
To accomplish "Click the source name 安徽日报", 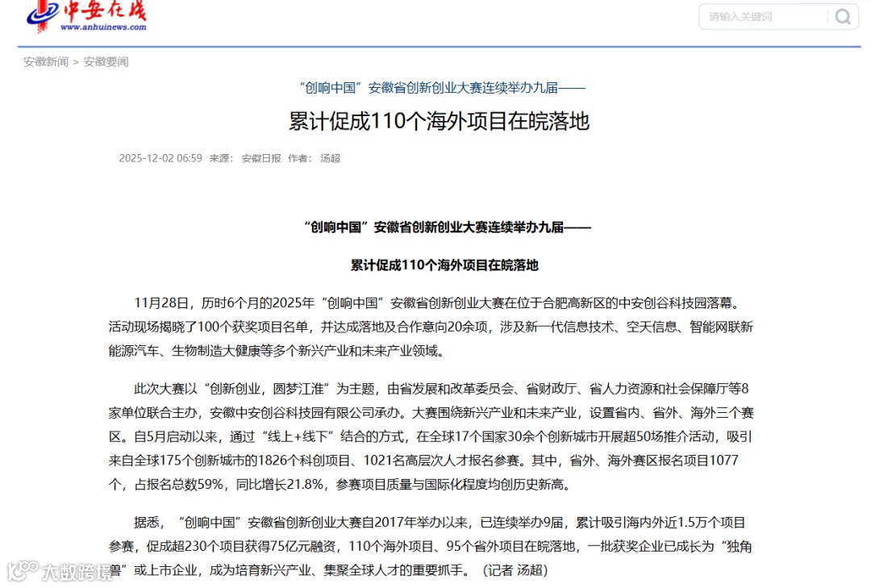I will click(x=261, y=158).
